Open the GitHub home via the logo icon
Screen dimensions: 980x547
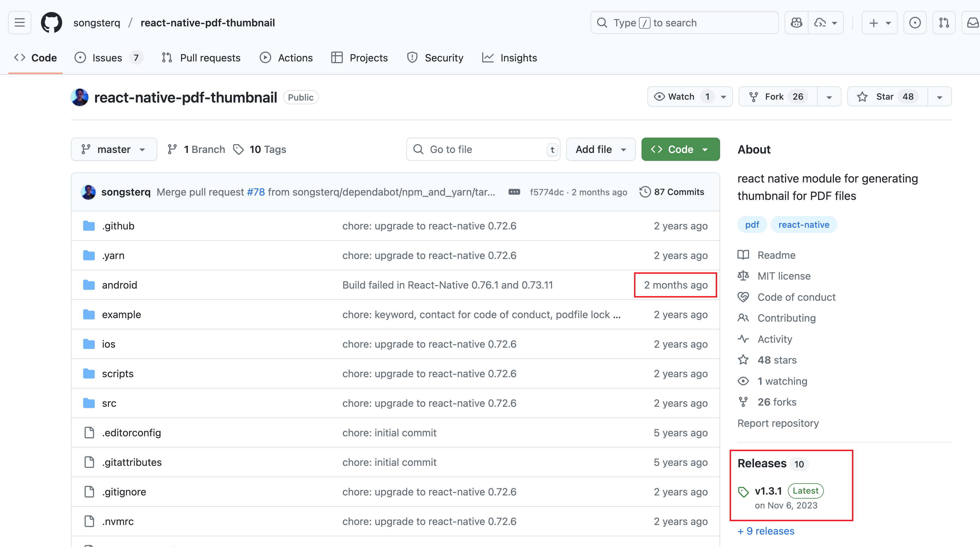point(51,22)
